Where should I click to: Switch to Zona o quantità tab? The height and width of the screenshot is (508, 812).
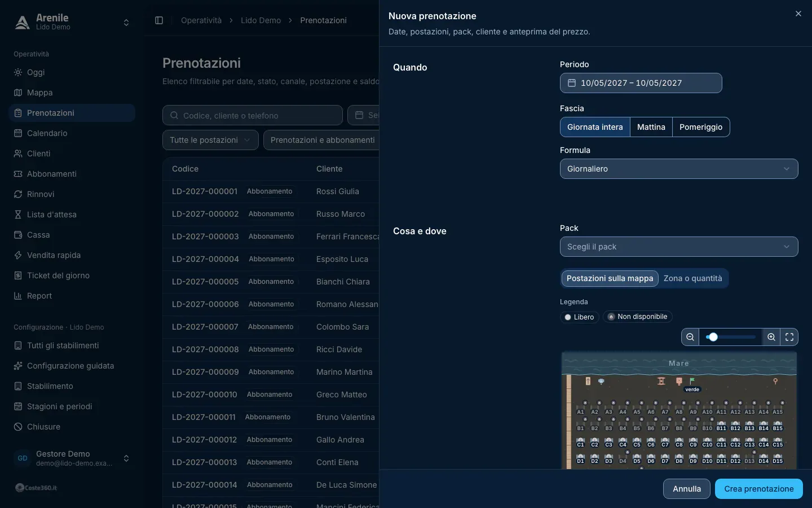(x=692, y=278)
